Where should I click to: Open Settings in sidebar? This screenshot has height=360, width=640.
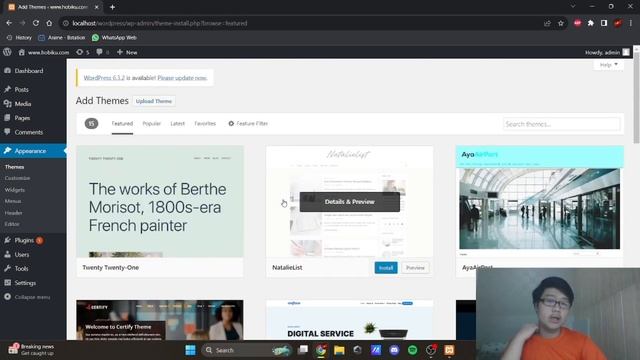click(x=25, y=283)
